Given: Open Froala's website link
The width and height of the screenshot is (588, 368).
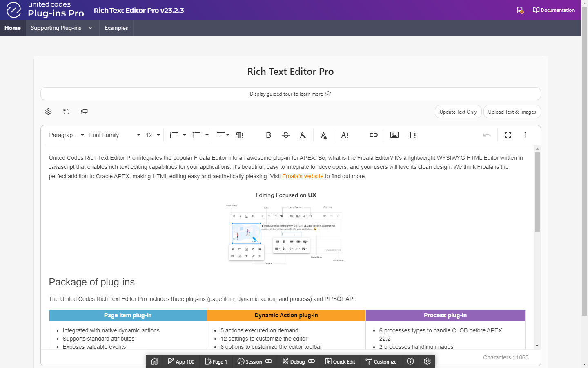Looking at the screenshot, I should [x=303, y=176].
